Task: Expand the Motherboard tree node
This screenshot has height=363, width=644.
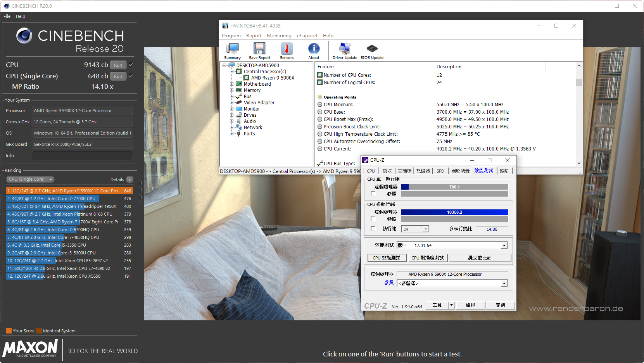Action: [x=231, y=84]
